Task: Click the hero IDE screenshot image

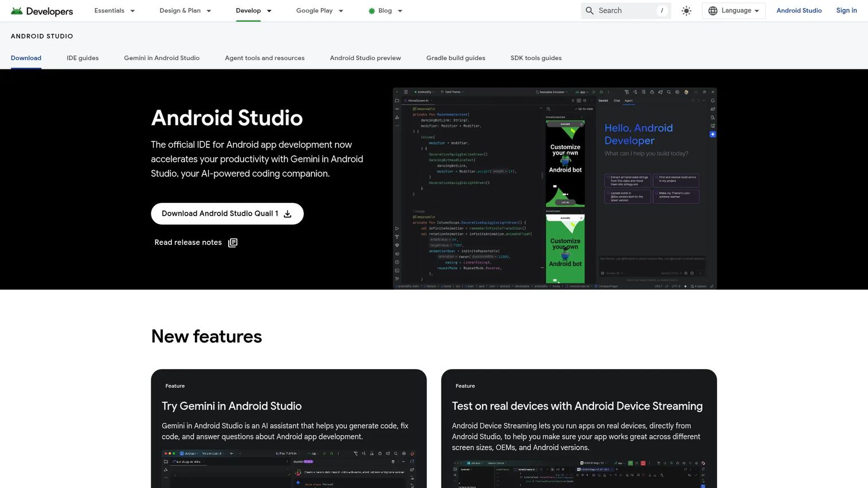Action: 554,188
